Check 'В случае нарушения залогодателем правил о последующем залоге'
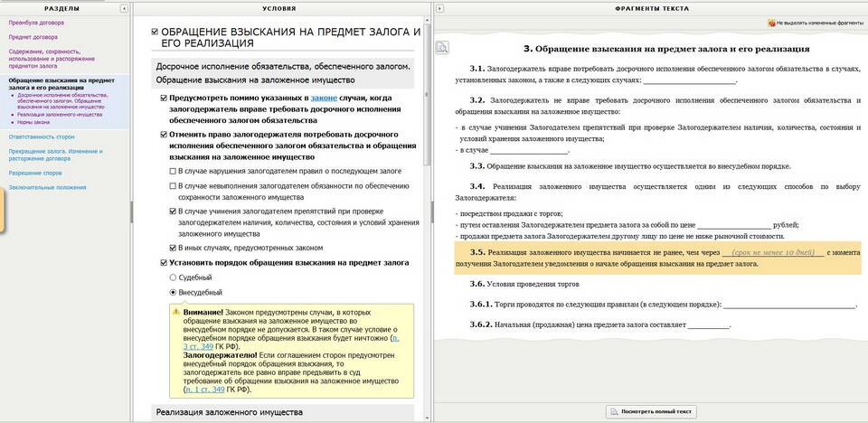 pyautogui.click(x=173, y=171)
